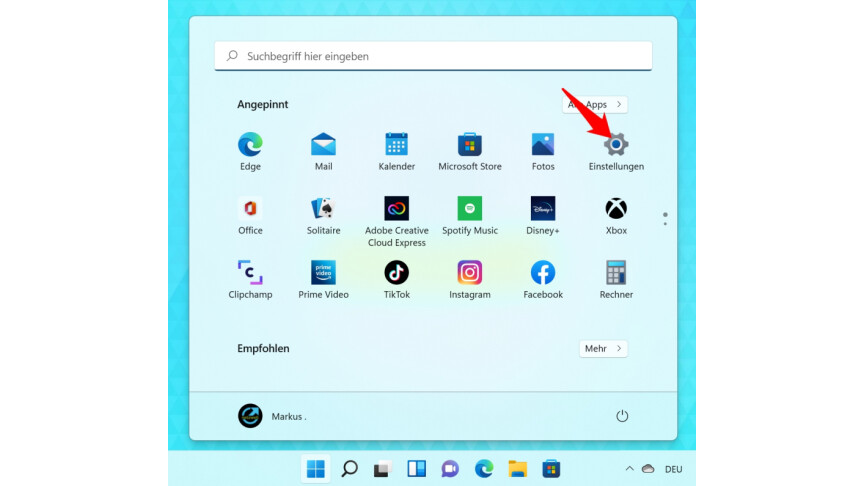
Task: Open Einstellungen (settings gear)
Action: tap(616, 151)
